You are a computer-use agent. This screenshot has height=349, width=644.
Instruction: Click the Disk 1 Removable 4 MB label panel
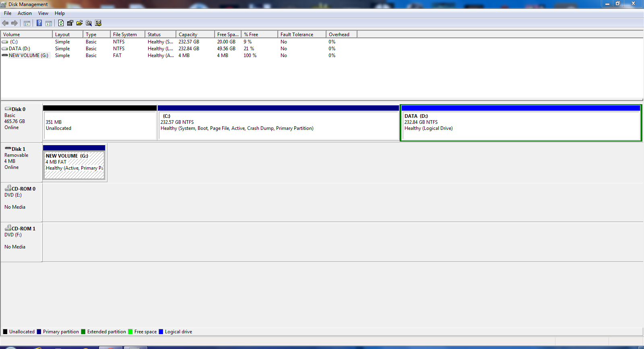pyautogui.click(x=22, y=162)
